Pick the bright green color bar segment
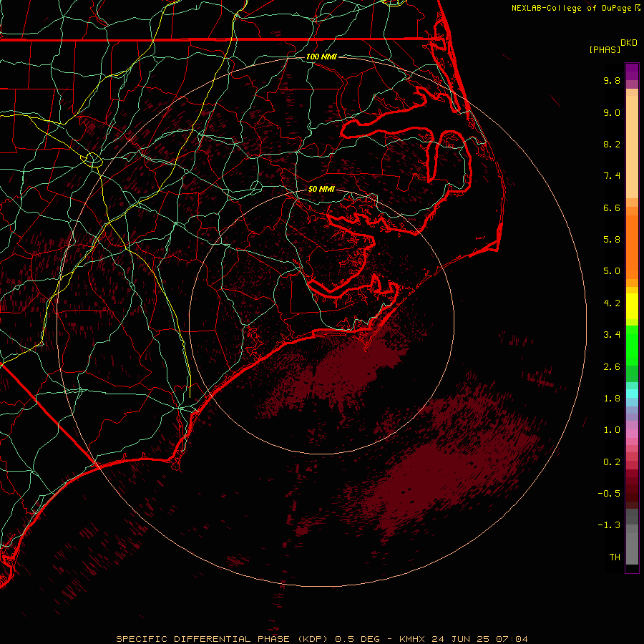This screenshot has height=644, width=644. tap(632, 346)
